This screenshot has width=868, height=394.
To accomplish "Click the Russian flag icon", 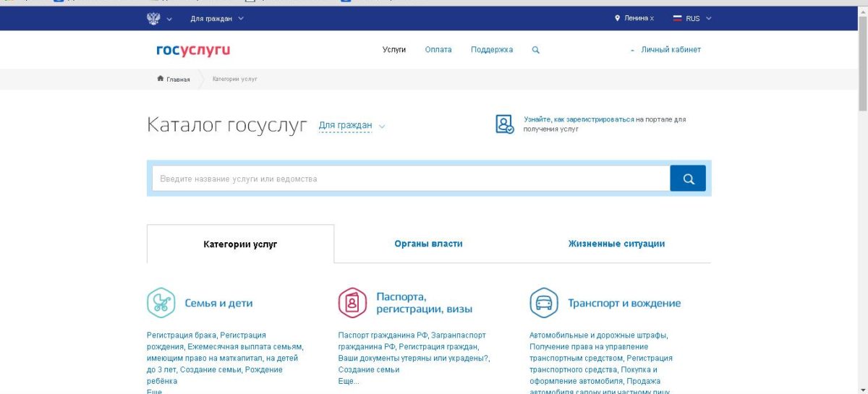I will coord(678,19).
